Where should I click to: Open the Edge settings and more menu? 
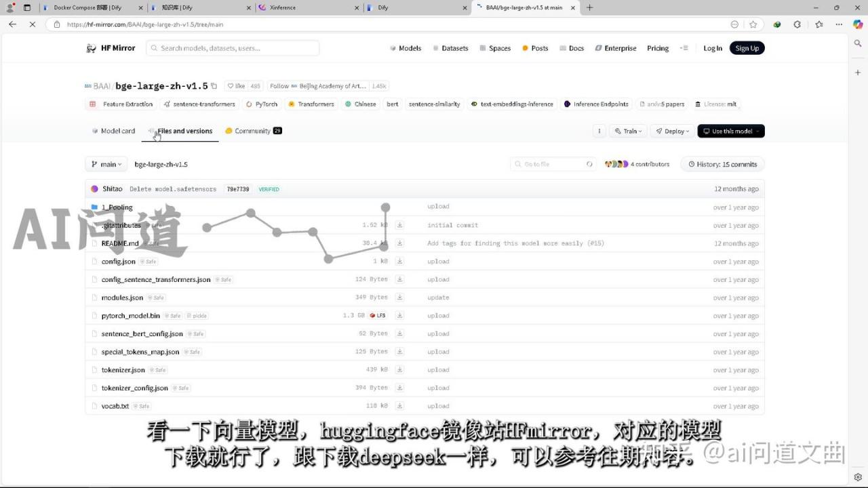click(x=838, y=24)
